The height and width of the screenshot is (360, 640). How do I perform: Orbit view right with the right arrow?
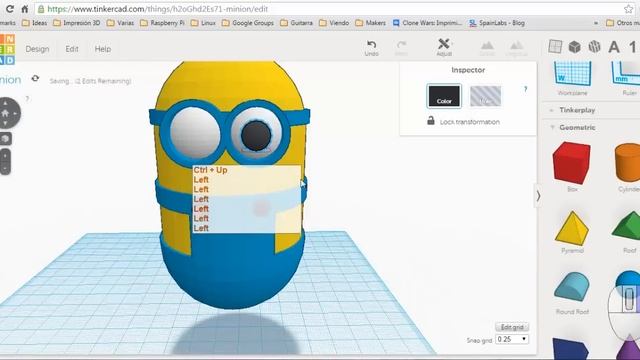tap(16, 113)
